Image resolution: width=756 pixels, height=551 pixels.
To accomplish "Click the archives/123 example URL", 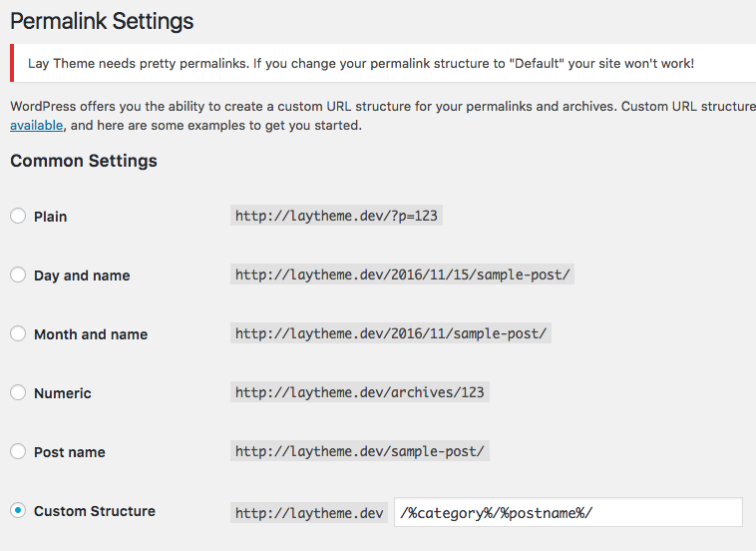I will coord(359,392).
